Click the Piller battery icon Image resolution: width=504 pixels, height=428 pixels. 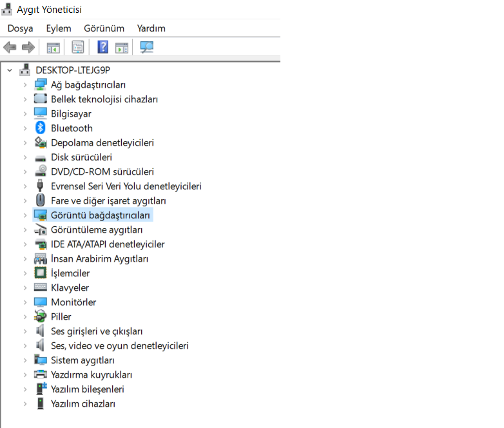tap(41, 316)
